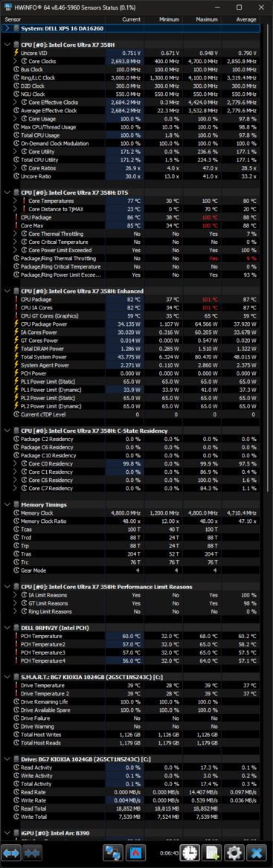The image size is (273, 868).
Task: Click the thermometer icon beside Core Max
Action: (16, 225)
